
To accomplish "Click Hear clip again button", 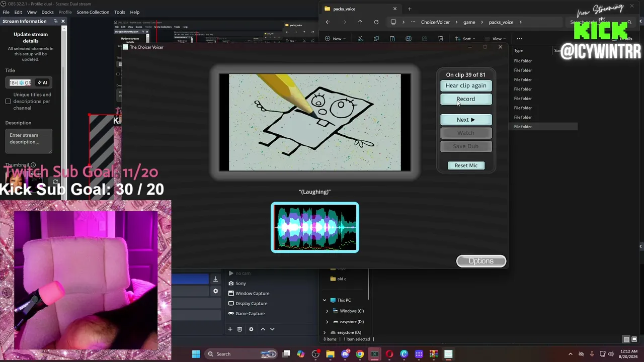I will (x=466, y=85).
